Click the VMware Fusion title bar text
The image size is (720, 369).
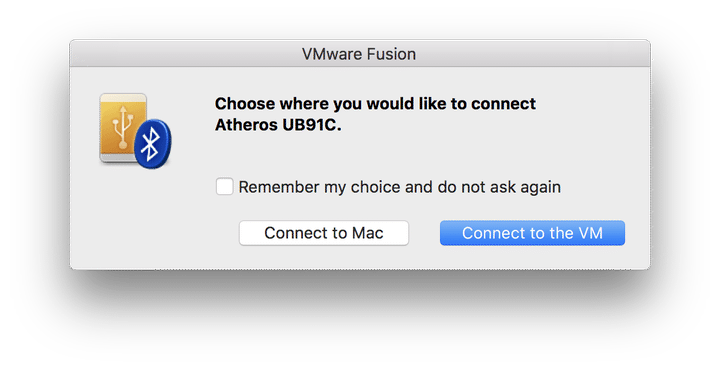point(359,54)
